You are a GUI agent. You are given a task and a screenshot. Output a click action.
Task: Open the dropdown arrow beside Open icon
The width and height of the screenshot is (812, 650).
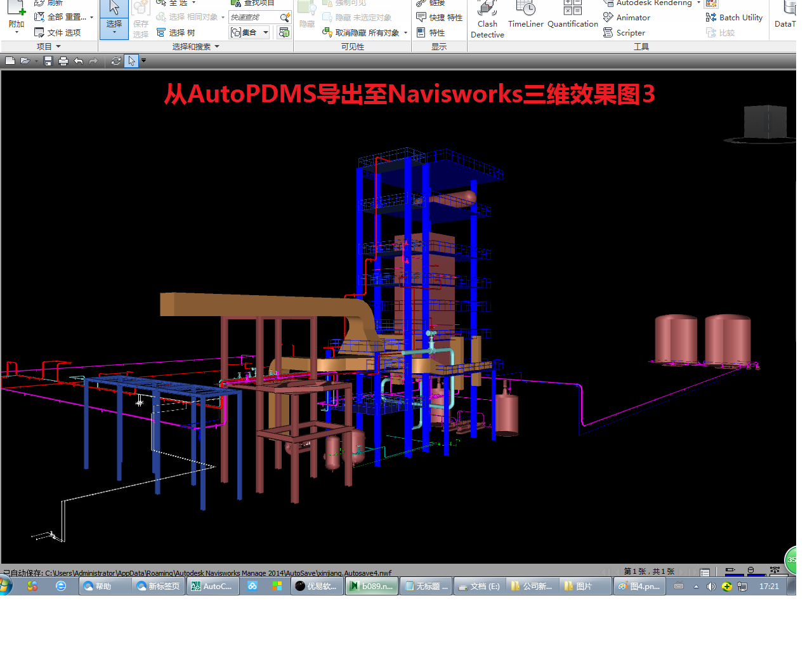(36, 61)
